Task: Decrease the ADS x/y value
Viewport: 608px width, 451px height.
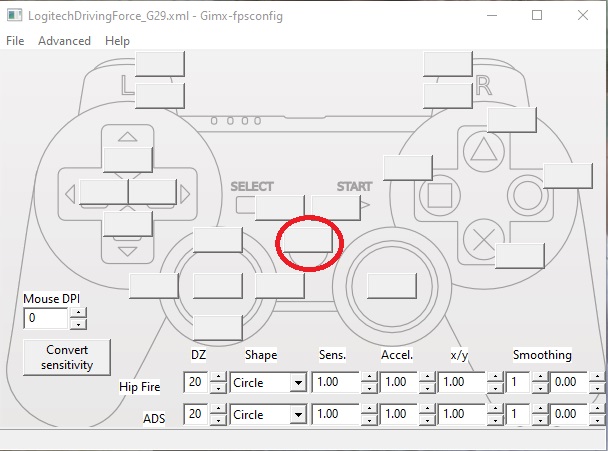Action: coord(495,420)
